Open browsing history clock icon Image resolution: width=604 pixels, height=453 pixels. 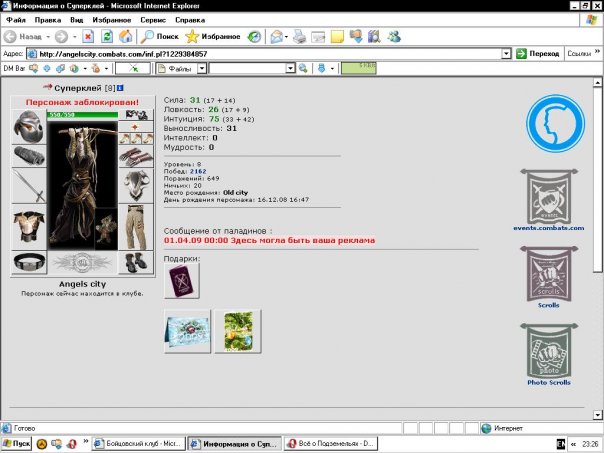tap(254, 37)
